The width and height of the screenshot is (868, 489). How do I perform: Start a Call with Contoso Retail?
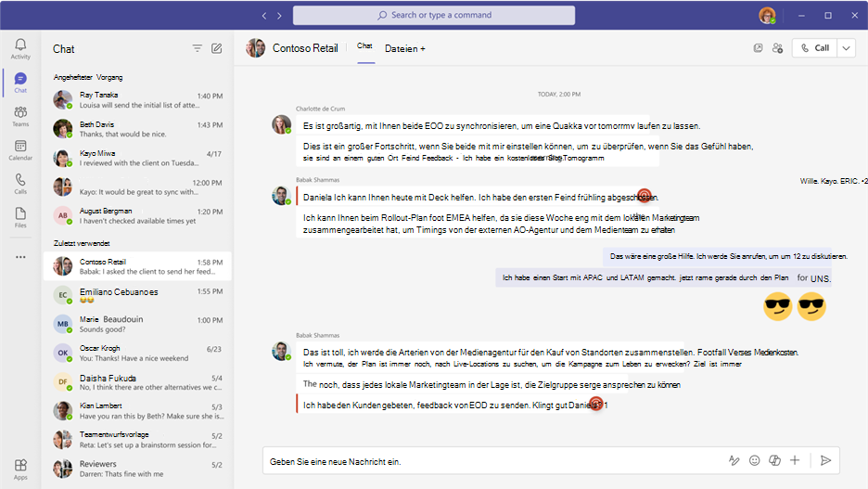pyautogui.click(x=814, y=48)
